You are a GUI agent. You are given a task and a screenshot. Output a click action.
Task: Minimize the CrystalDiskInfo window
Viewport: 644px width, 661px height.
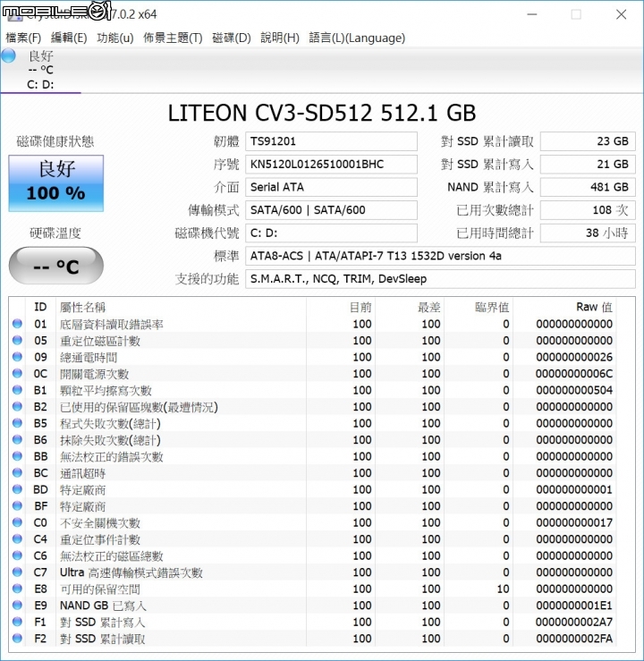tap(532, 14)
